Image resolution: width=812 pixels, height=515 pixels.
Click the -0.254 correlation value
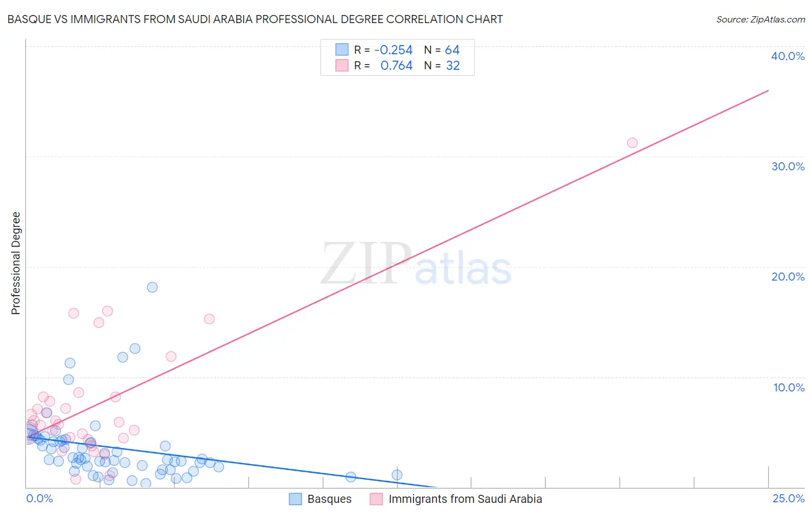393,50
